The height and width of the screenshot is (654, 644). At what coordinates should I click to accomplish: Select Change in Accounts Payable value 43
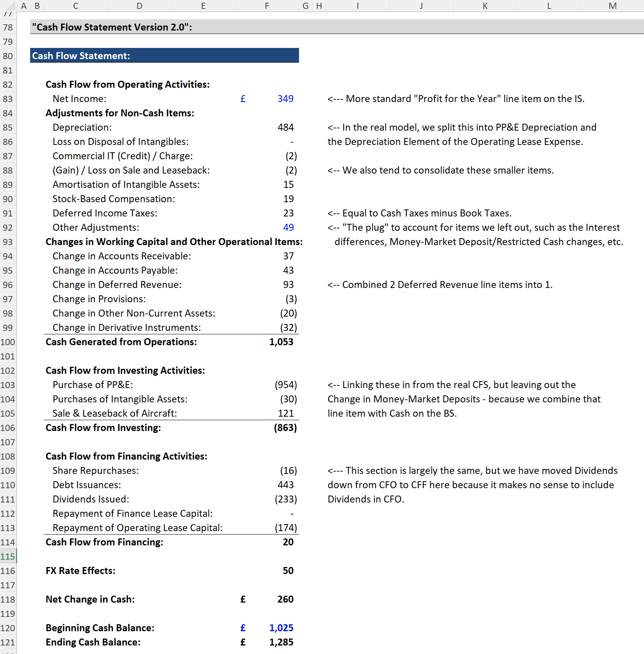point(289,271)
